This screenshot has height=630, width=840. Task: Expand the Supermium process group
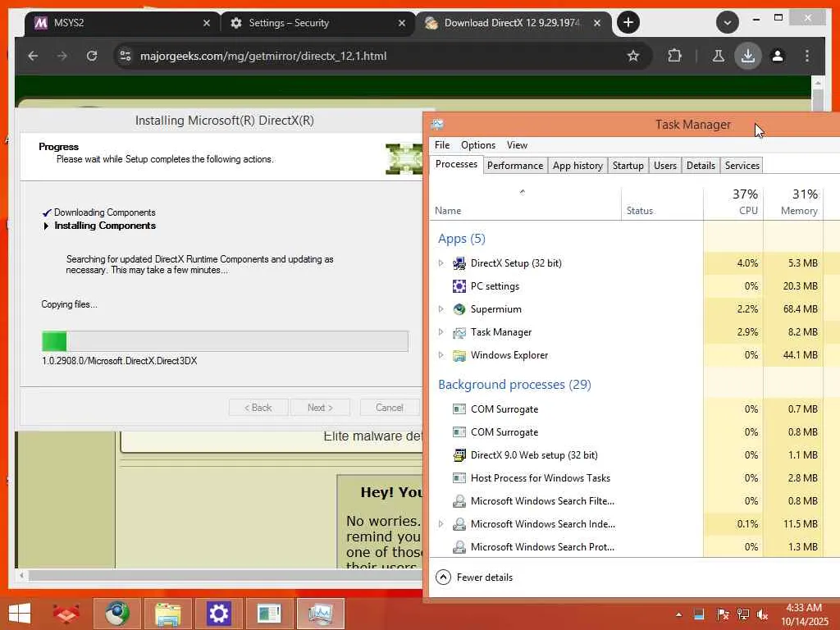point(441,309)
